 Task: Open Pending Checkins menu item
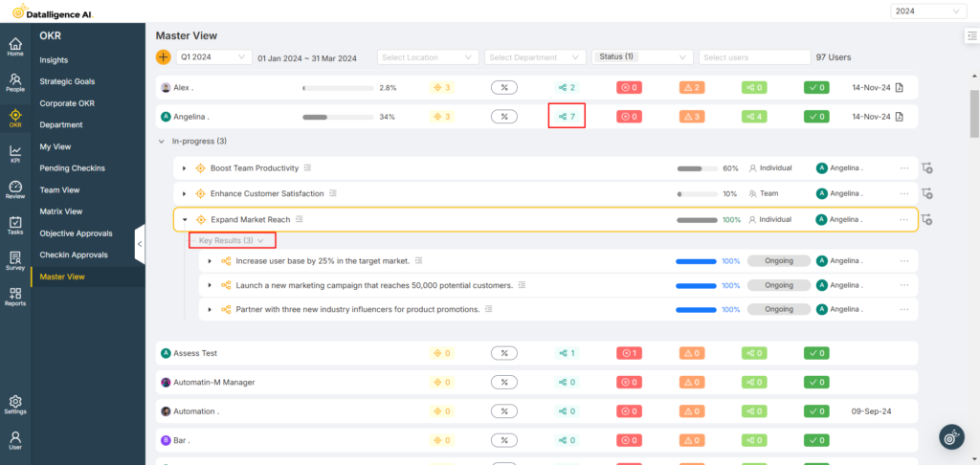coord(72,168)
